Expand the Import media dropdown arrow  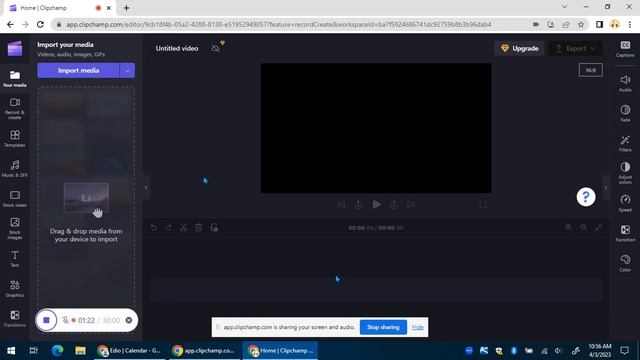tap(127, 71)
